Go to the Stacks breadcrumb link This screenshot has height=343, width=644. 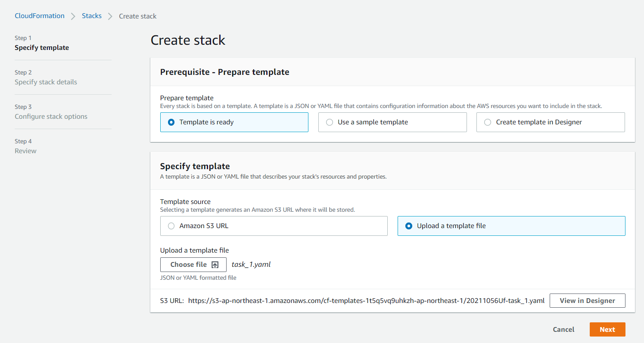(92, 16)
